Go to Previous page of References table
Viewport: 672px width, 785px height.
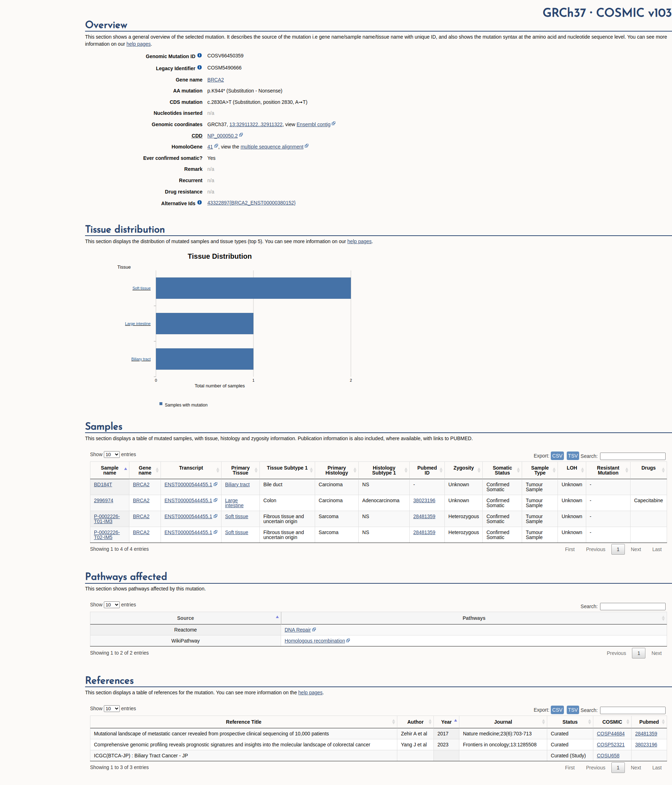coord(595,768)
